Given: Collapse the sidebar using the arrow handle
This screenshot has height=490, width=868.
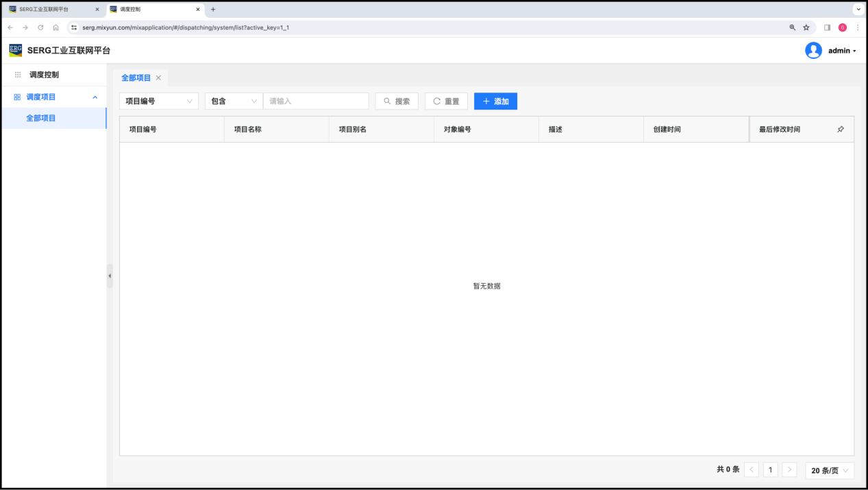Looking at the screenshot, I should tap(110, 276).
